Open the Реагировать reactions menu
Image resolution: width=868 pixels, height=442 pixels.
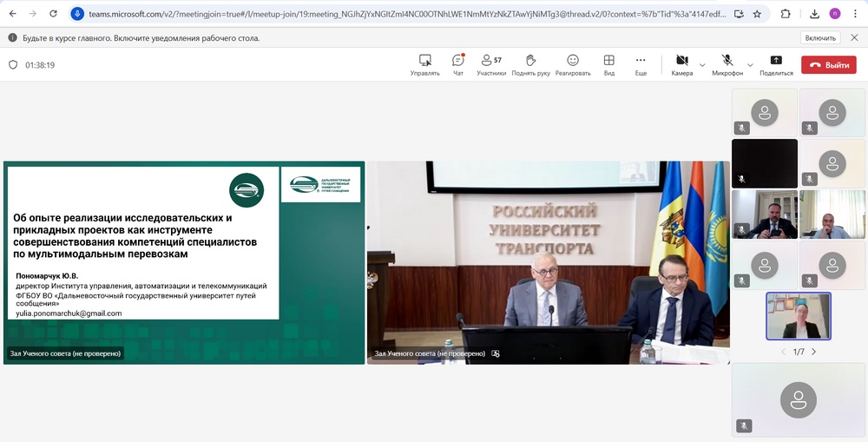[573, 65]
